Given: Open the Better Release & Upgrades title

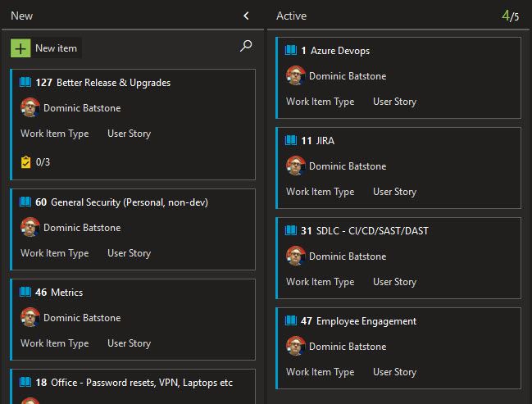Looking at the screenshot, I should (x=114, y=83).
